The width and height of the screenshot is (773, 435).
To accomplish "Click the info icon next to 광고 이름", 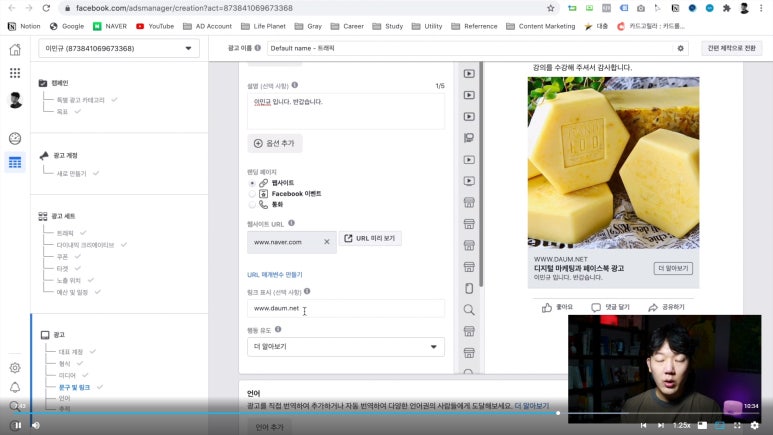I will (x=257, y=48).
